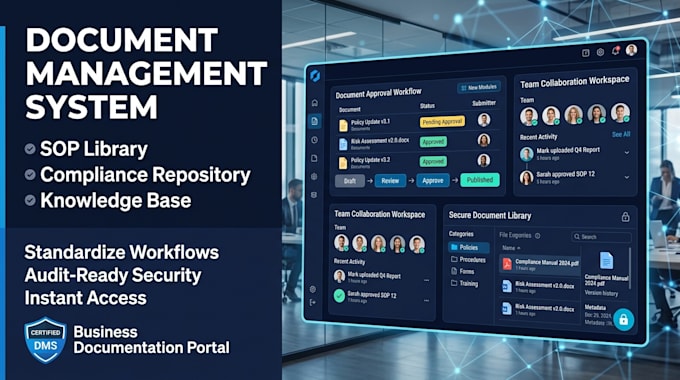Click the blue document preview thumbnail
The width and height of the screenshot is (680, 380).
point(606,261)
